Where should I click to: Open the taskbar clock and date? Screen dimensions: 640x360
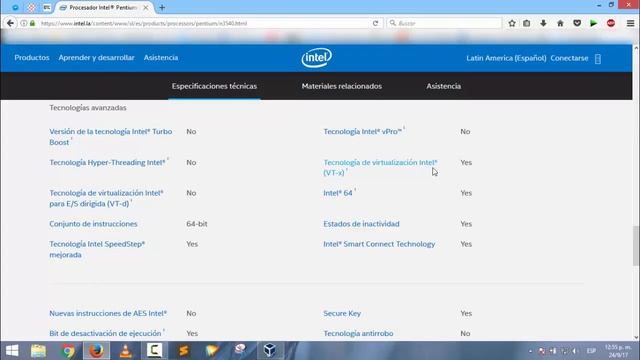619,351
